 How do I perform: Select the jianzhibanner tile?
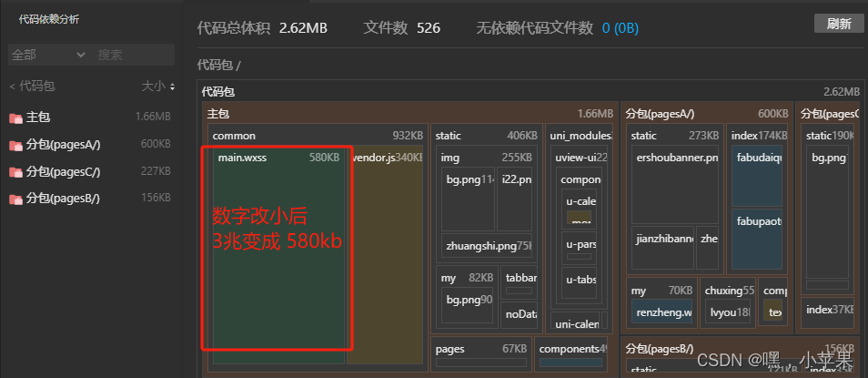point(662,247)
